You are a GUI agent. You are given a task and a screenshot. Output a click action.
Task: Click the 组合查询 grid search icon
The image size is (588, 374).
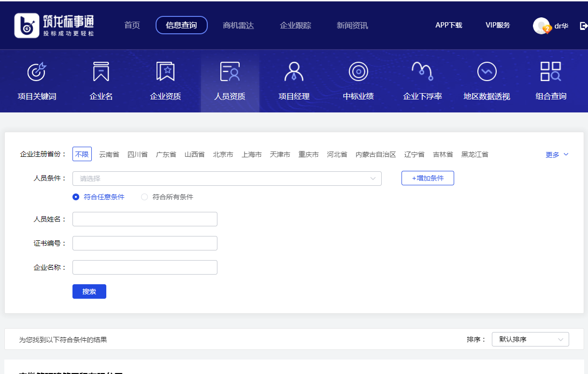[x=551, y=72]
